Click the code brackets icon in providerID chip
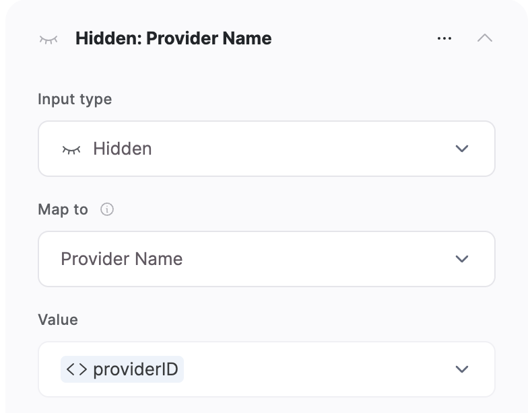The image size is (532, 413). point(77,369)
